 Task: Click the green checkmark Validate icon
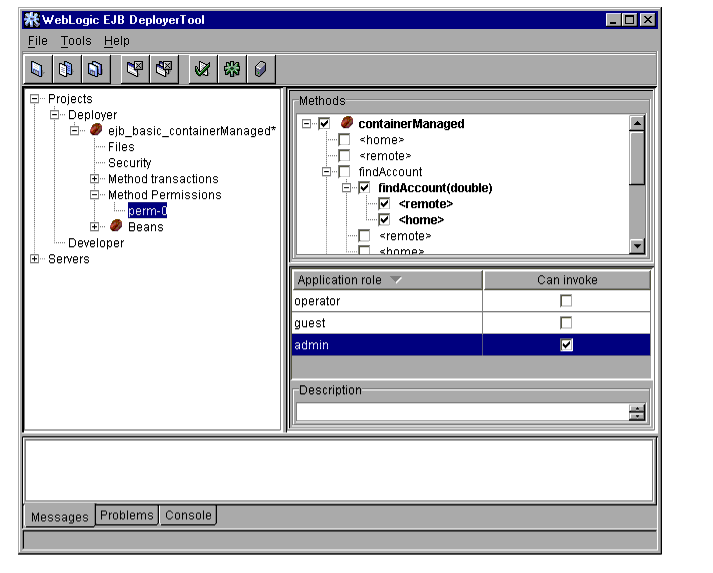click(x=202, y=69)
